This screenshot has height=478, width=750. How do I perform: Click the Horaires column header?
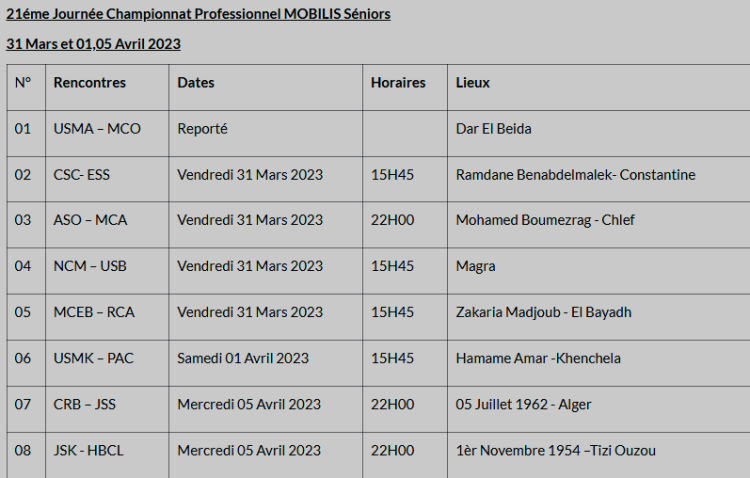pos(398,83)
